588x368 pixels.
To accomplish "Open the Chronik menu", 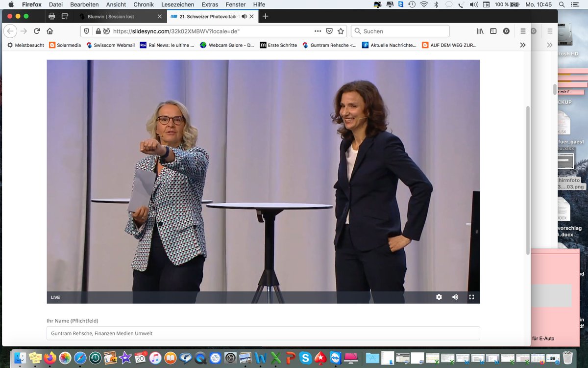I will point(144,4).
